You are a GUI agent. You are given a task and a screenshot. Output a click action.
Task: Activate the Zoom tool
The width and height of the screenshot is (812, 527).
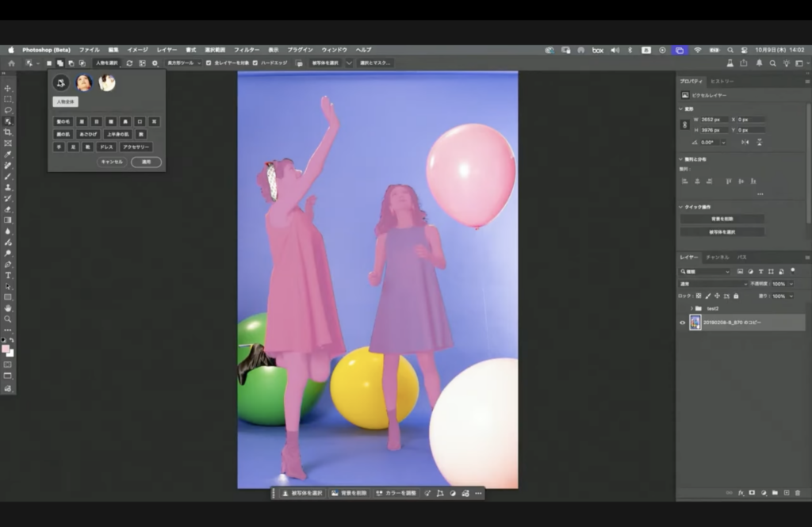pos(8,319)
